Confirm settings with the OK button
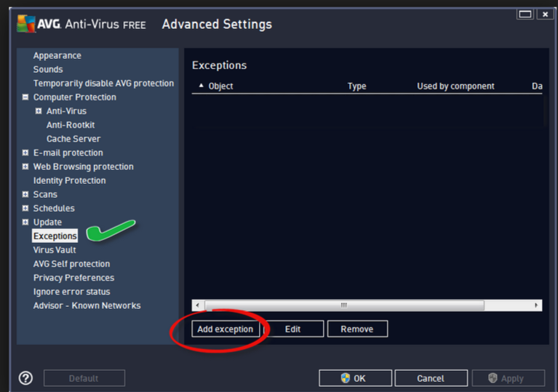The image size is (558, 392). coord(354,378)
